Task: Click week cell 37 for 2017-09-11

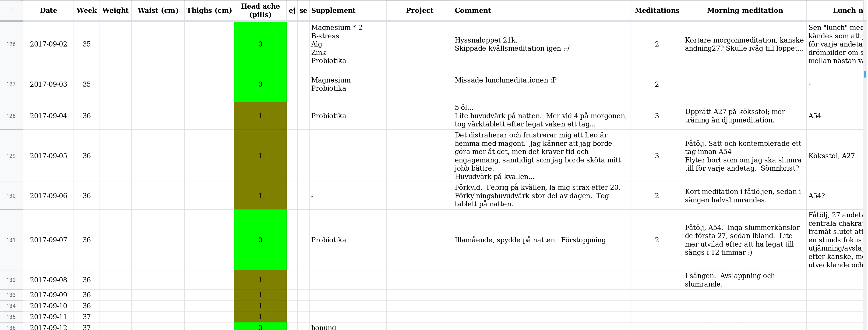Action: tap(87, 317)
